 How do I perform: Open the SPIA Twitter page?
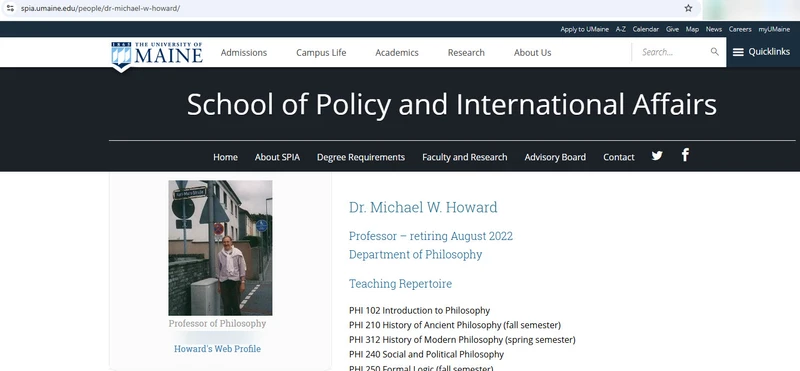click(x=657, y=156)
